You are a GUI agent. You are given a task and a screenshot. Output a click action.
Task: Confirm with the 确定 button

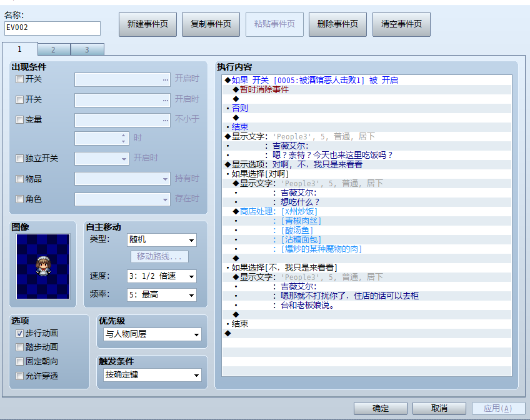(x=381, y=409)
